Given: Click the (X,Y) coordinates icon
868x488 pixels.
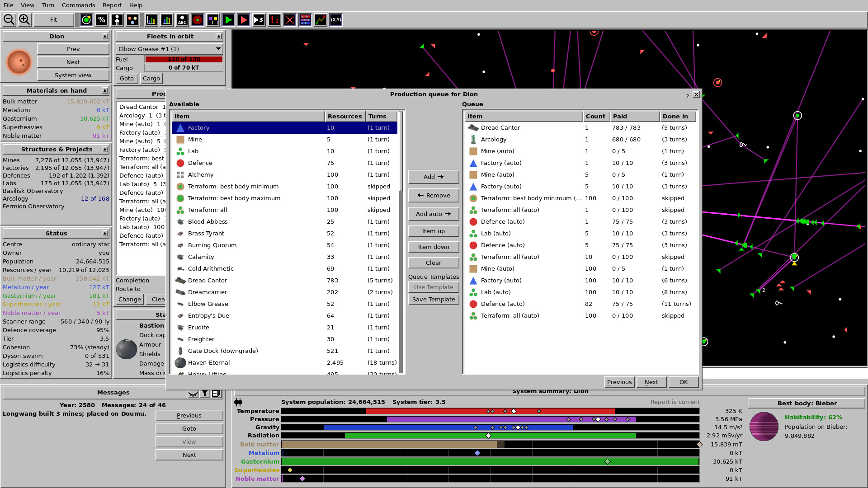Looking at the screenshot, I should click(336, 20).
